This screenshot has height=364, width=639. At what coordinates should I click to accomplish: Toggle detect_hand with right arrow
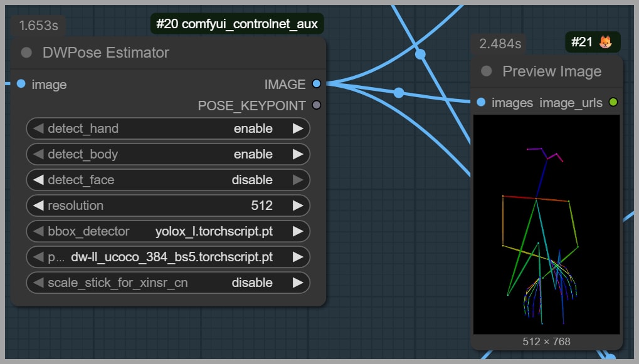point(298,128)
